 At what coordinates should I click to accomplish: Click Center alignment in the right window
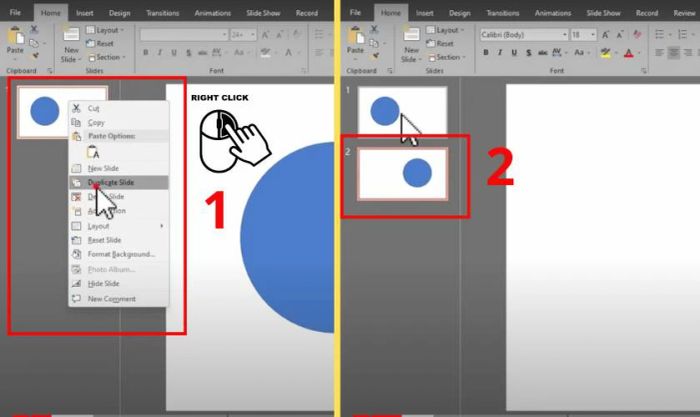tap(674, 53)
